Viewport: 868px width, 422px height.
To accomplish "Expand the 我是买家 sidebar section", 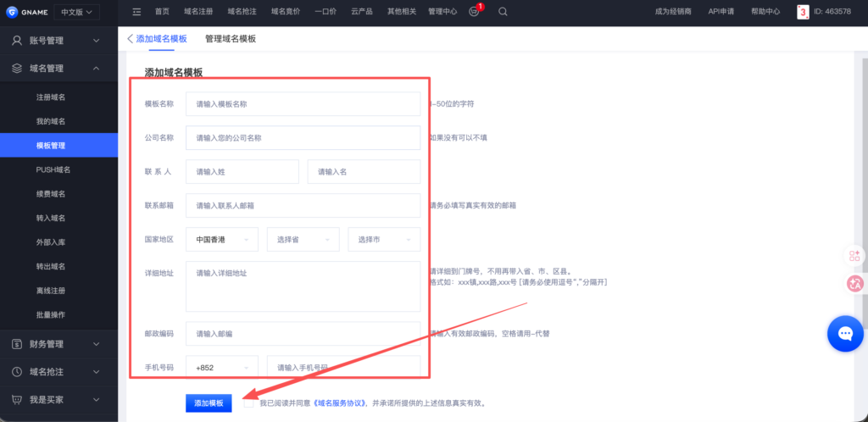I will coord(97,399).
